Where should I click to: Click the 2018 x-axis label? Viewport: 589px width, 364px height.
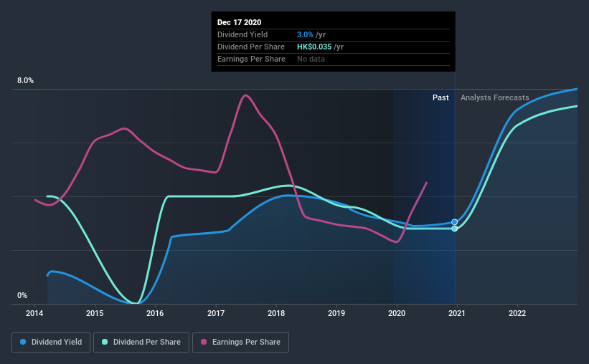pyautogui.click(x=276, y=313)
